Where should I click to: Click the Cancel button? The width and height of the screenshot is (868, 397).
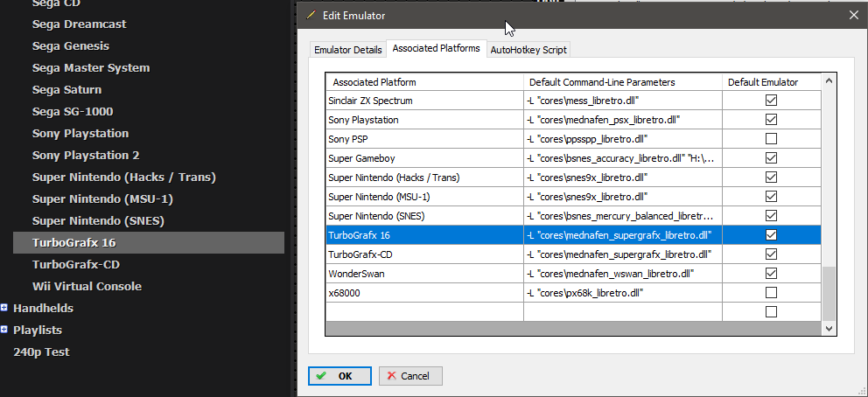pos(410,376)
